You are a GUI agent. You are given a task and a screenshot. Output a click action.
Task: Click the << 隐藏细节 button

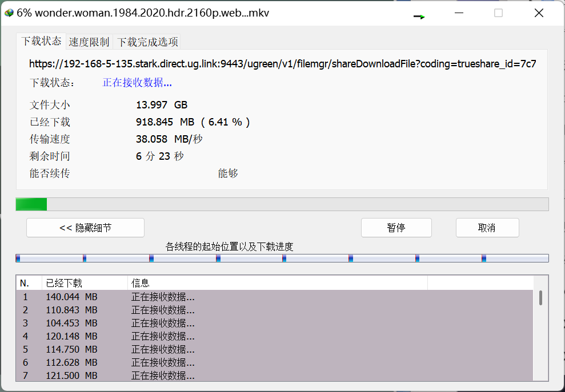point(85,228)
